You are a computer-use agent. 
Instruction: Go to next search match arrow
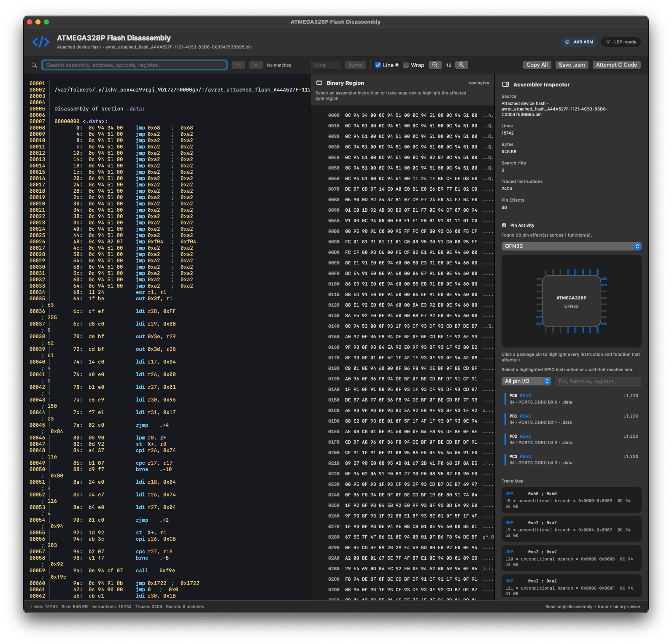(256, 65)
